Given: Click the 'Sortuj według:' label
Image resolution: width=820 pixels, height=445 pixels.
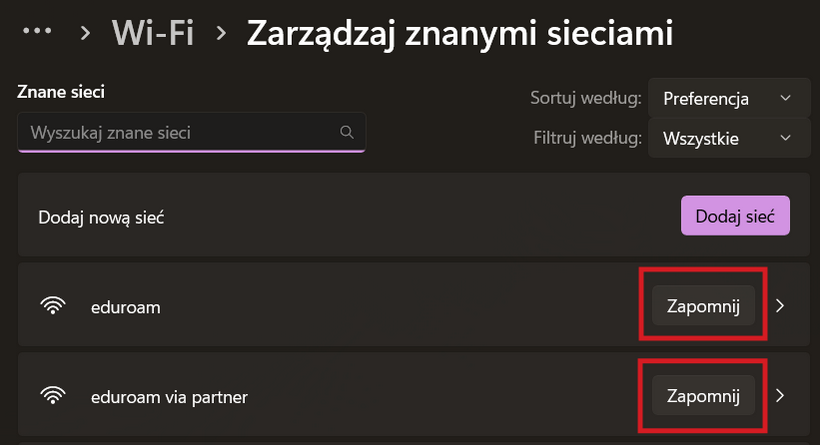Looking at the screenshot, I should pyautogui.click(x=585, y=98).
